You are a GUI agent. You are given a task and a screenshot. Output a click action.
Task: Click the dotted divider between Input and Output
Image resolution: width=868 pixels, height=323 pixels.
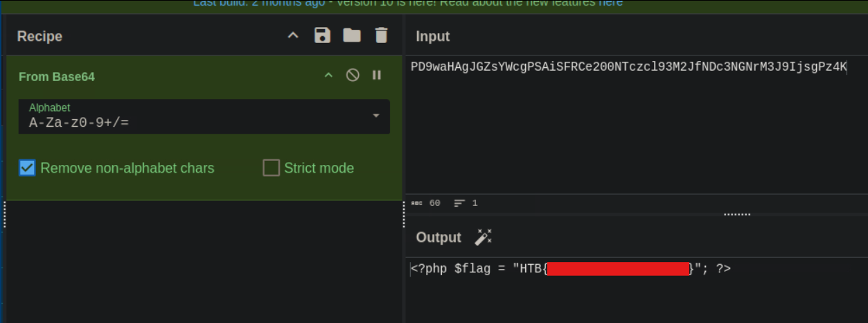pos(737,214)
